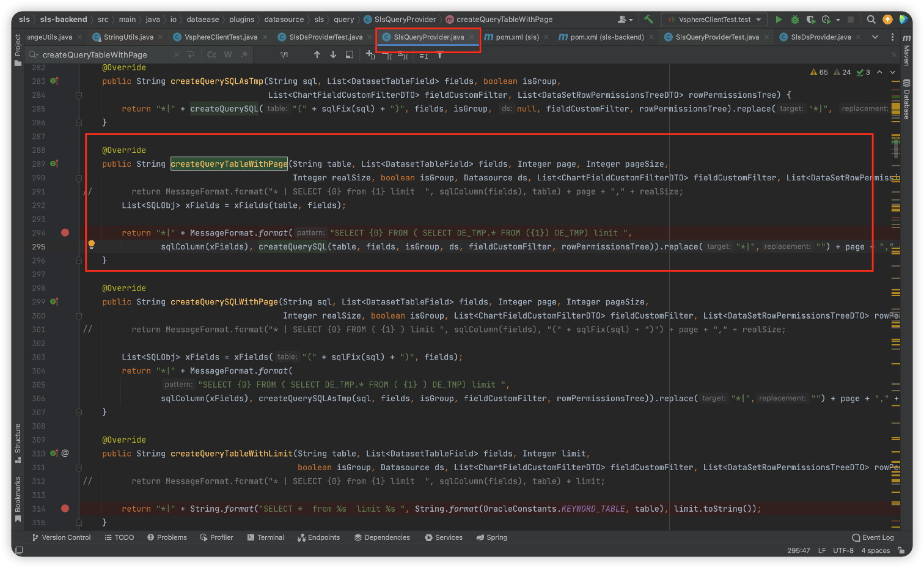Open the pom.xml (sls) tab
924x568 pixels.
(516, 37)
